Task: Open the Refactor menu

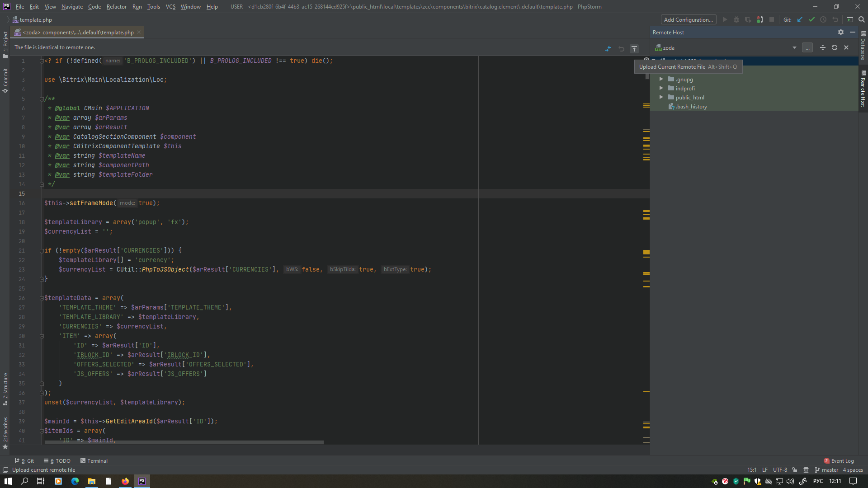Action: tap(116, 6)
